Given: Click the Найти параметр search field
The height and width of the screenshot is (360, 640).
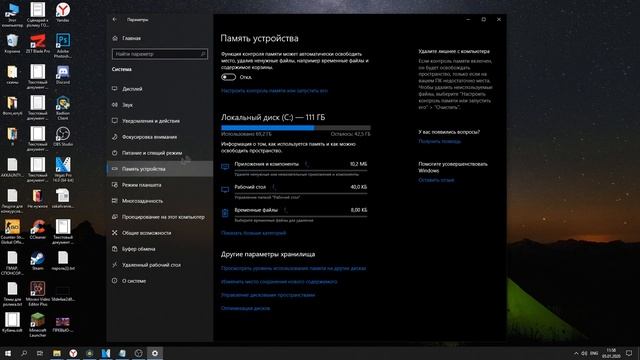Looking at the screenshot, I should point(160,54).
